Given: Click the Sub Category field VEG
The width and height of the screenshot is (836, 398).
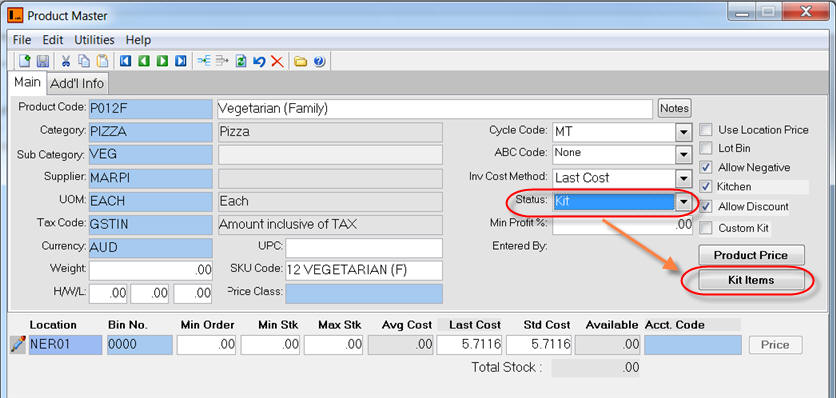Looking at the screenshot, I should click(x=150, y=155).
